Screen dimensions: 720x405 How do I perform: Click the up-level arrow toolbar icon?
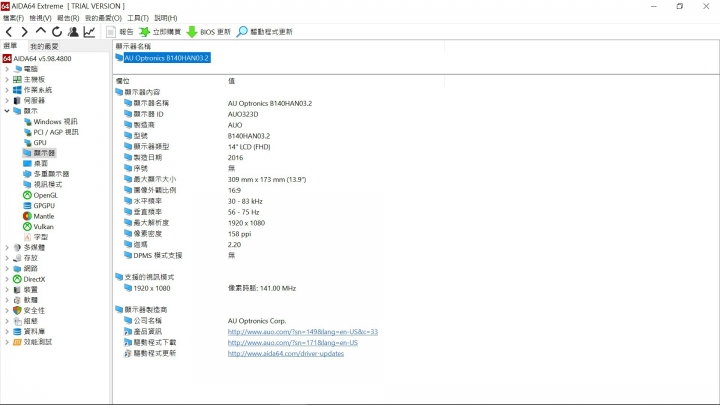(41, 31)
